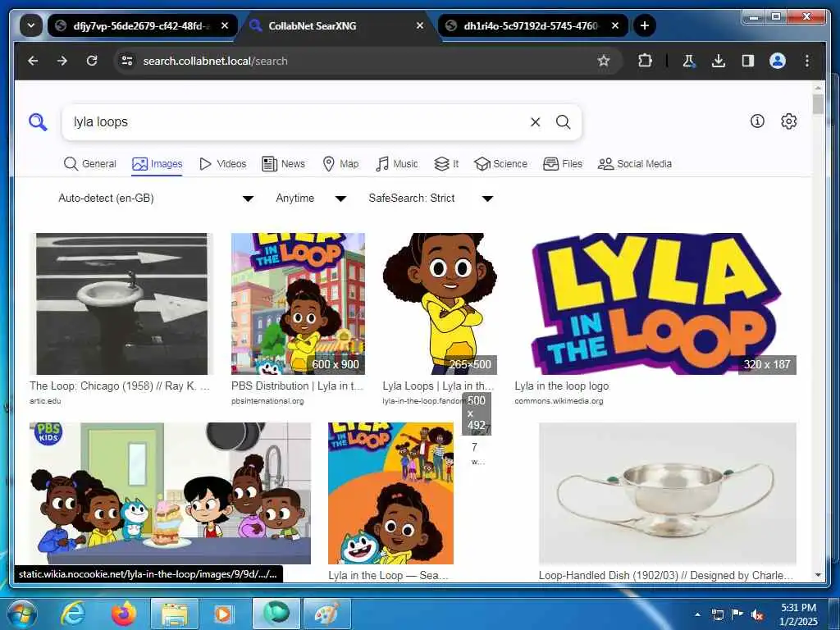Click the address bar URL search.collabnet.local
Viewport: 840px width, 630px height.
click(216, 61)
